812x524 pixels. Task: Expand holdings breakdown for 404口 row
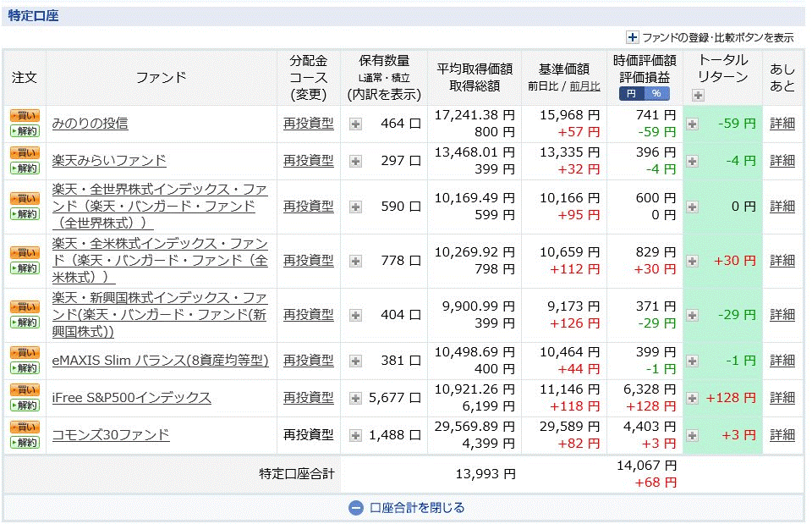(355, 315)
